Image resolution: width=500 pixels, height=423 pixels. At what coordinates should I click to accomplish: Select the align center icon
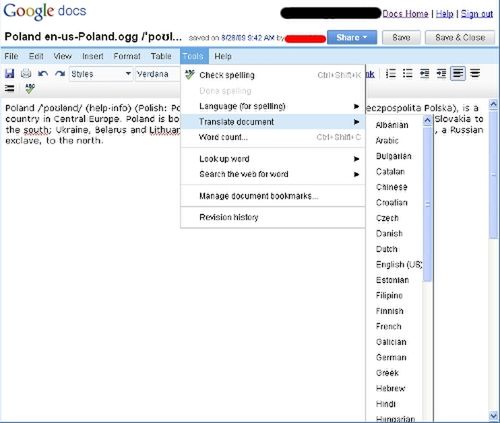(475, 73)
